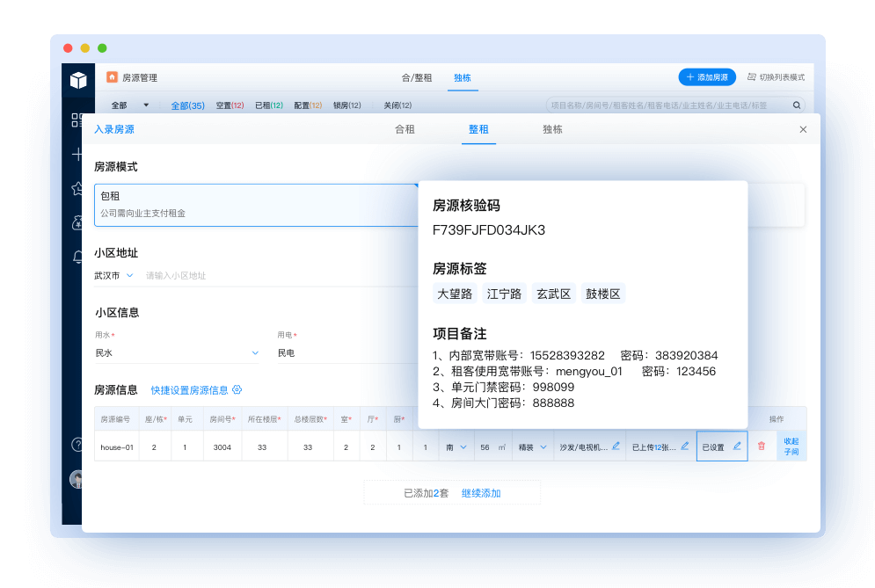Click the 所在楼层 column header
Screen dimensions: 875x588
pyautogui.click(x=264, y=419)
